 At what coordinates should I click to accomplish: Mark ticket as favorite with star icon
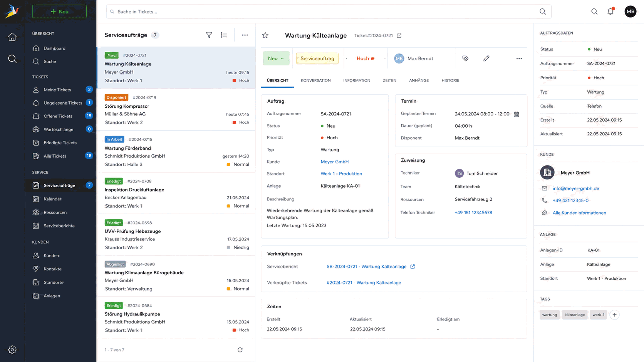coord(265,35)
